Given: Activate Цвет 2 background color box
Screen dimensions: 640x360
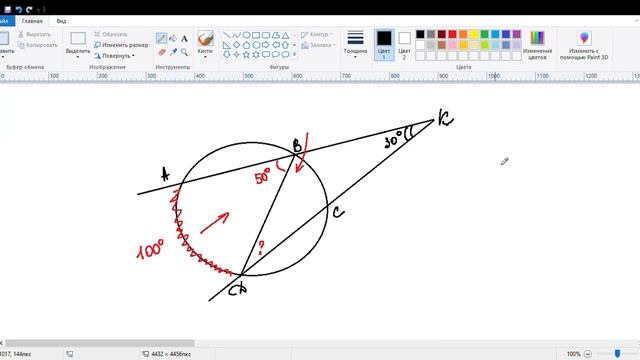Looking at the screenshot, I should click(404, 45).
